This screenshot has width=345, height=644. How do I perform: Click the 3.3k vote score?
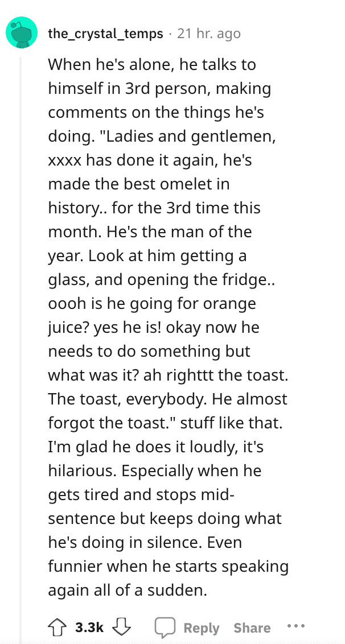click(89, 628)
